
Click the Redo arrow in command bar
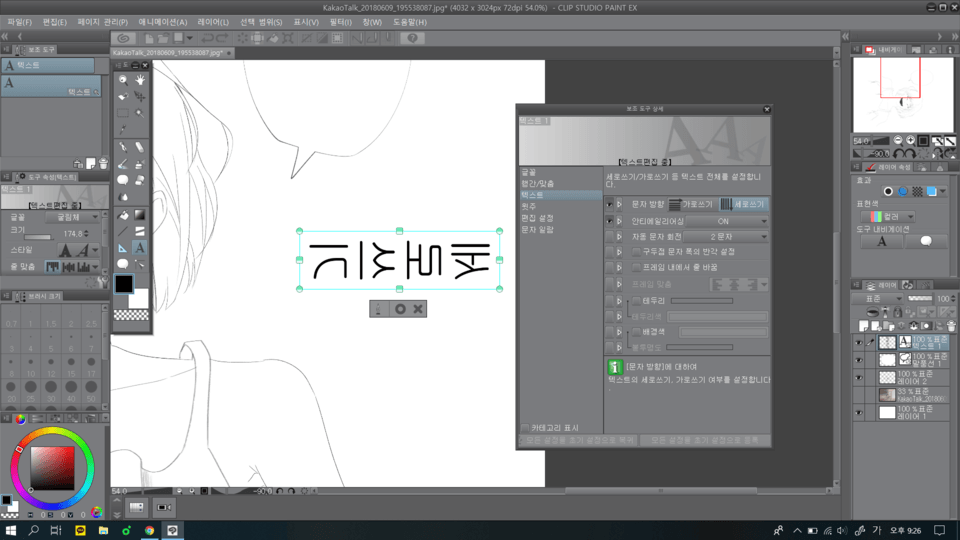222,38
